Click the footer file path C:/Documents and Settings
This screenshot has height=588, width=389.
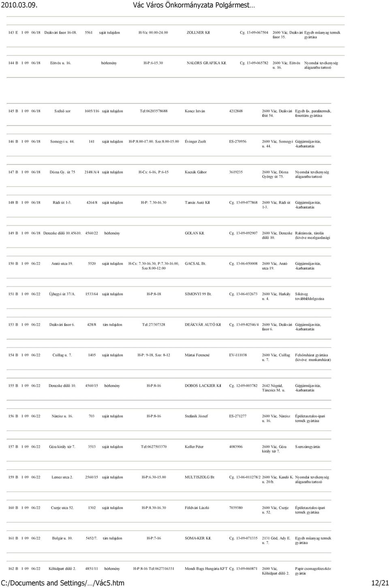coord(62,583)
